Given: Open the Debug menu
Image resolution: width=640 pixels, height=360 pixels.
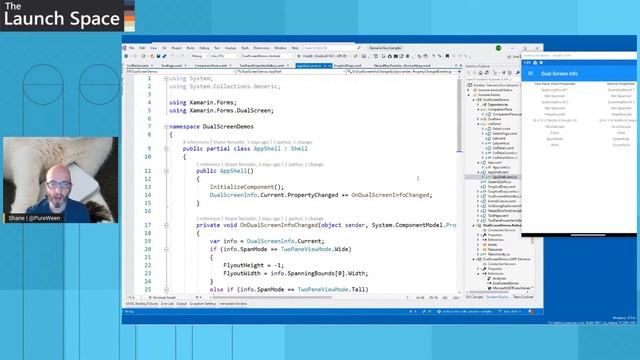Looking at the screenshot, I should 204,48.
